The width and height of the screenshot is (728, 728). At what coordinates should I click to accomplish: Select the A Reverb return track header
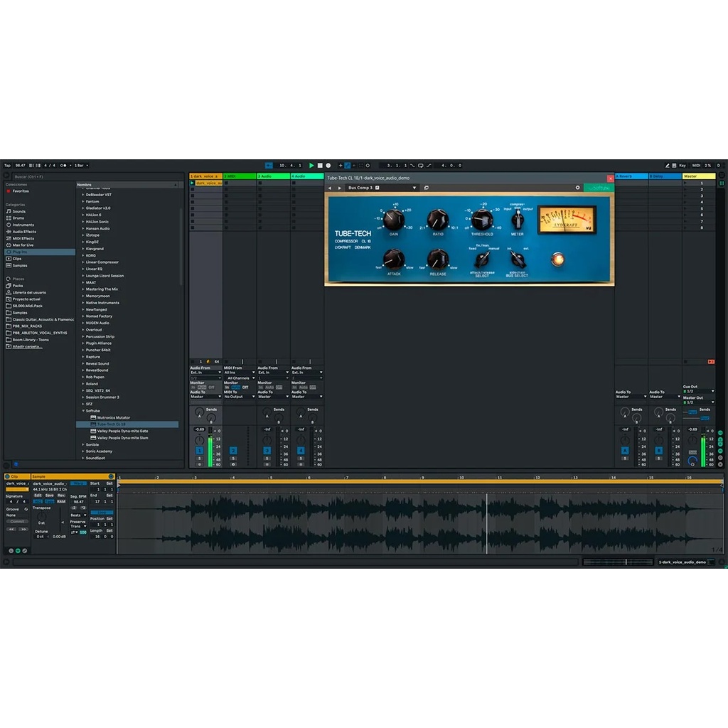[631, 176]
